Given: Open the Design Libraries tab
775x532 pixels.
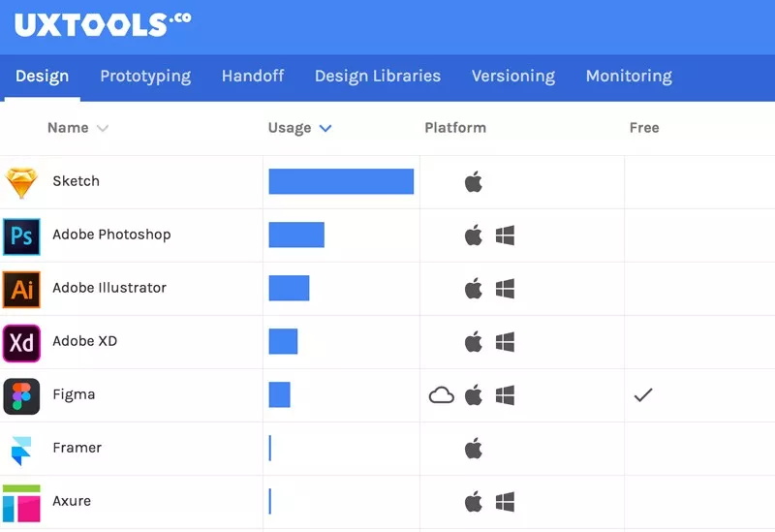Looking at the screenshot, I should [x=378, y=77].
